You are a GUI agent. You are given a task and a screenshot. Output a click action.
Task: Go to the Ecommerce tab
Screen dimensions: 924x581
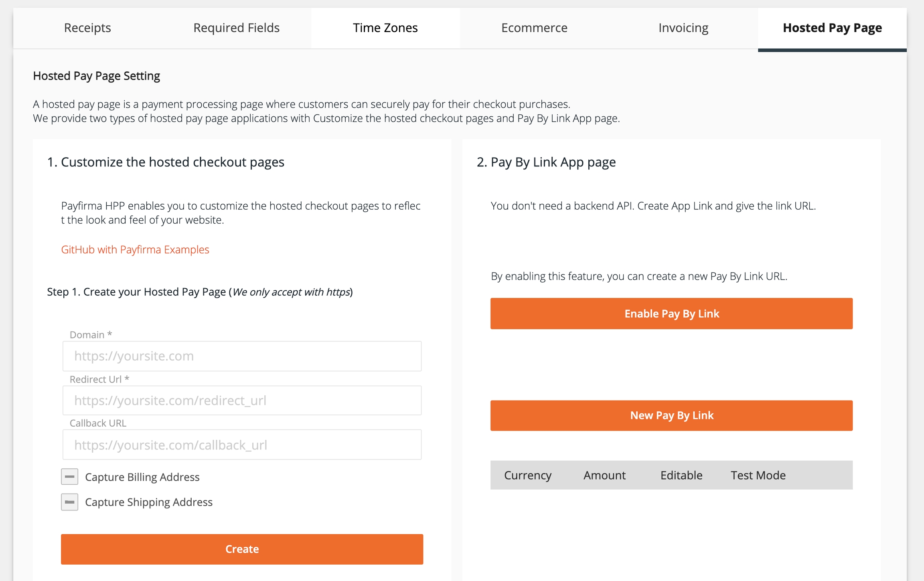(x=534, y=28)
